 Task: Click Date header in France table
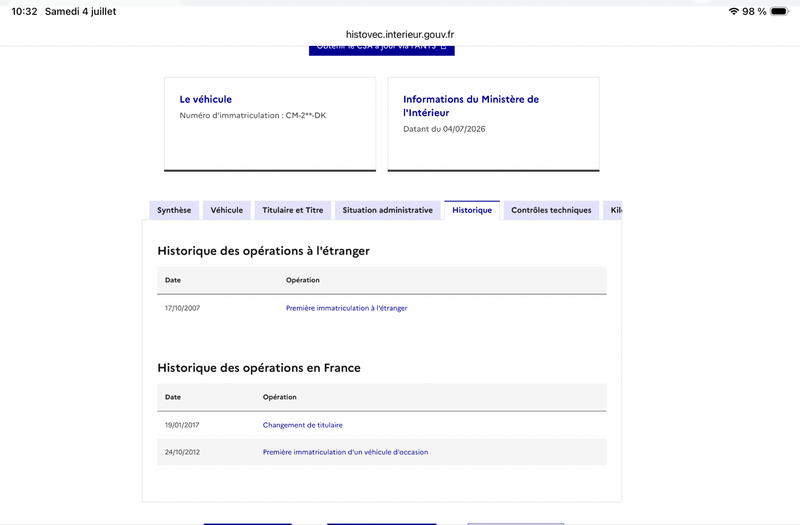click(172, 397)
